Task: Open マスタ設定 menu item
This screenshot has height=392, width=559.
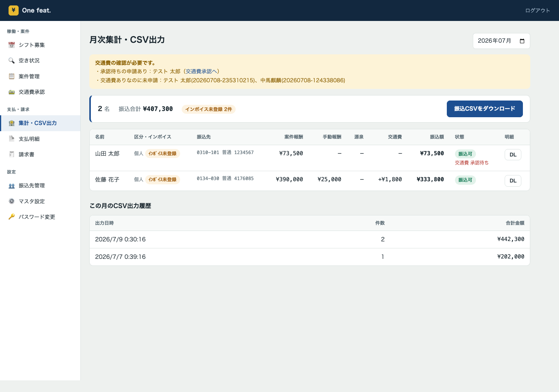Action: click(40, 201)
